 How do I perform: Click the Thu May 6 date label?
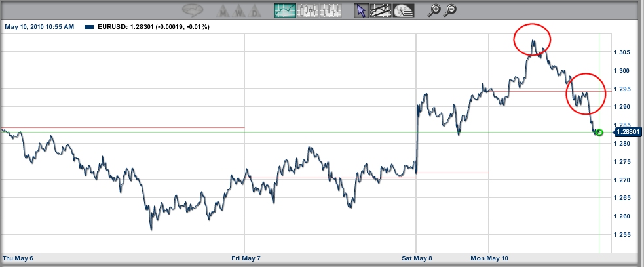[18, 258]
